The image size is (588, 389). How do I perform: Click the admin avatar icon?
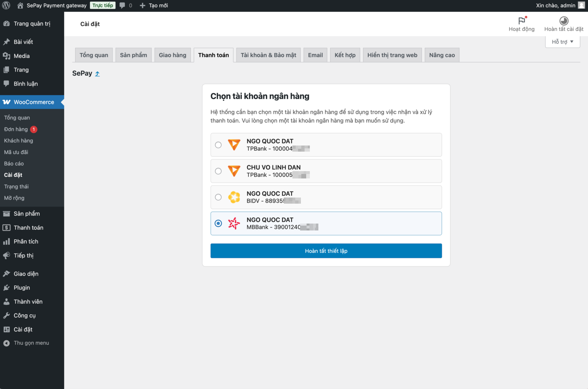pos(582,5)
